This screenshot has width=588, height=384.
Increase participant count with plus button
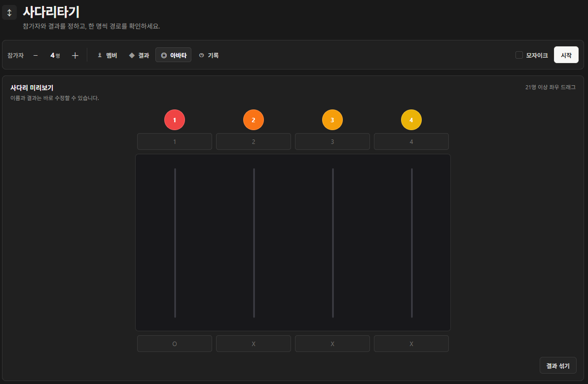75,55
